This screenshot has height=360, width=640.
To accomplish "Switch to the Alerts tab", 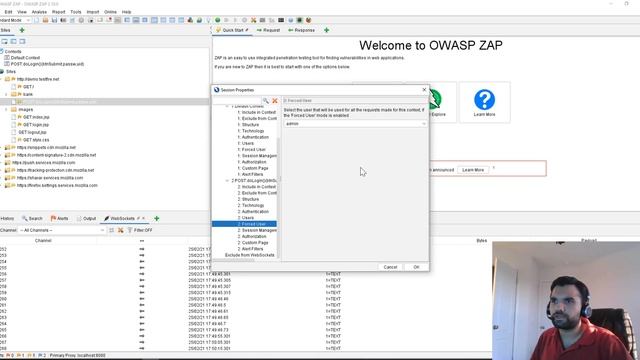I will [x=59, y=218].
